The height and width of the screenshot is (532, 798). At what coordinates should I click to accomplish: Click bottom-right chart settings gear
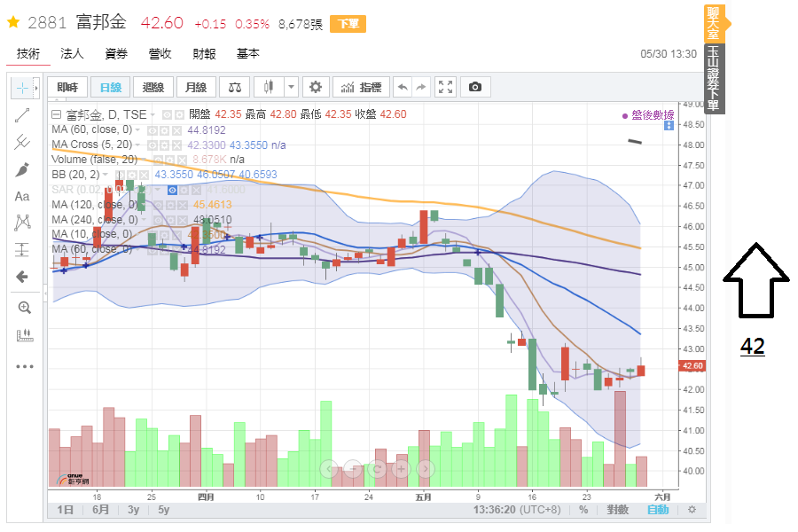tap(692, 510)
